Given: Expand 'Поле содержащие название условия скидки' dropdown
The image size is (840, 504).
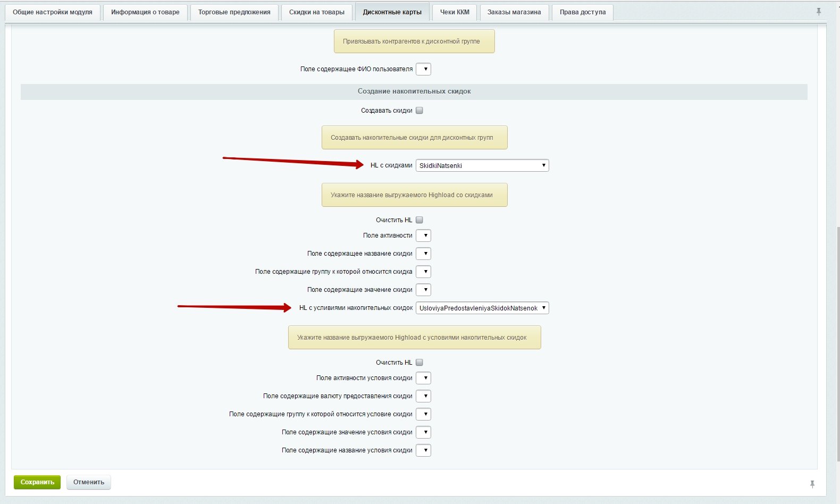Looking at the screenshot, I should (423, 450).
